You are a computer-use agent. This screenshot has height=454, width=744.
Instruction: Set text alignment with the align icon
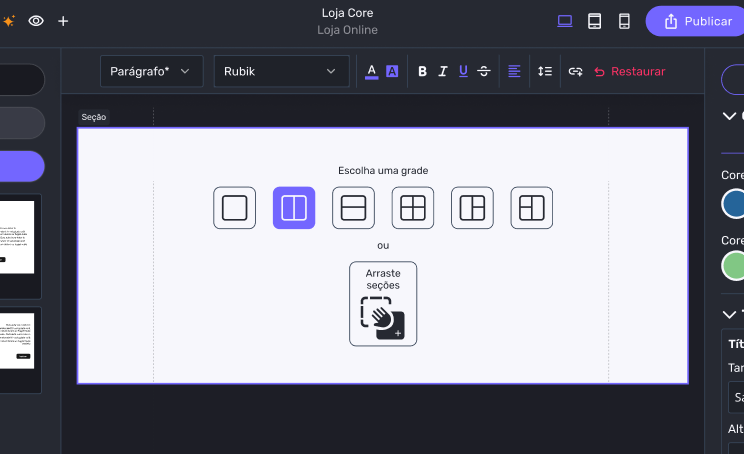(x=514, y=71)
